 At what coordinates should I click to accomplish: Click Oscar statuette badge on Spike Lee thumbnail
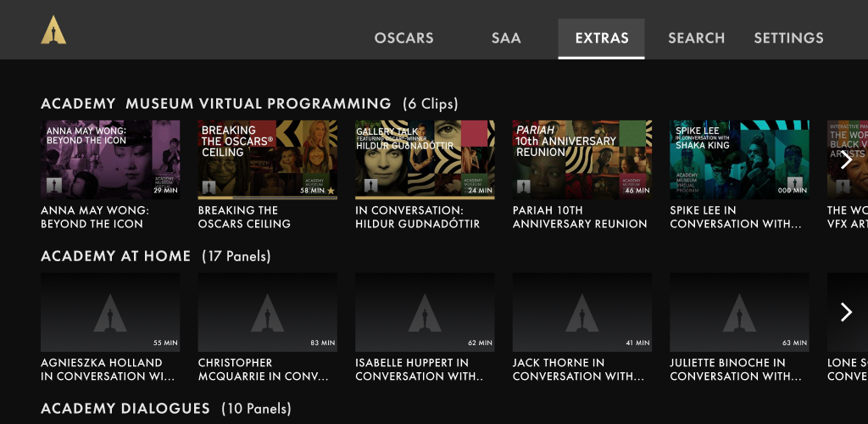(x=796, y=184)
